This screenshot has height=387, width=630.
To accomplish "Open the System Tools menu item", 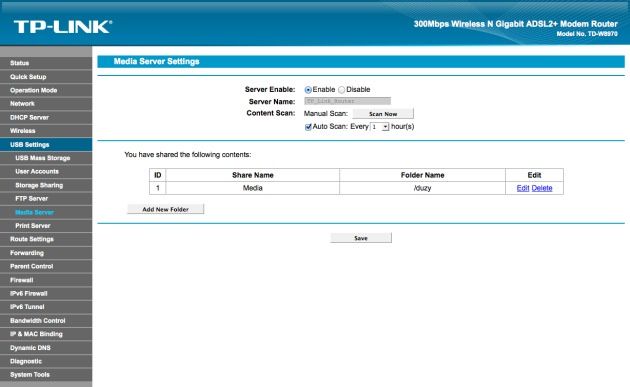I will pos(46,375).
